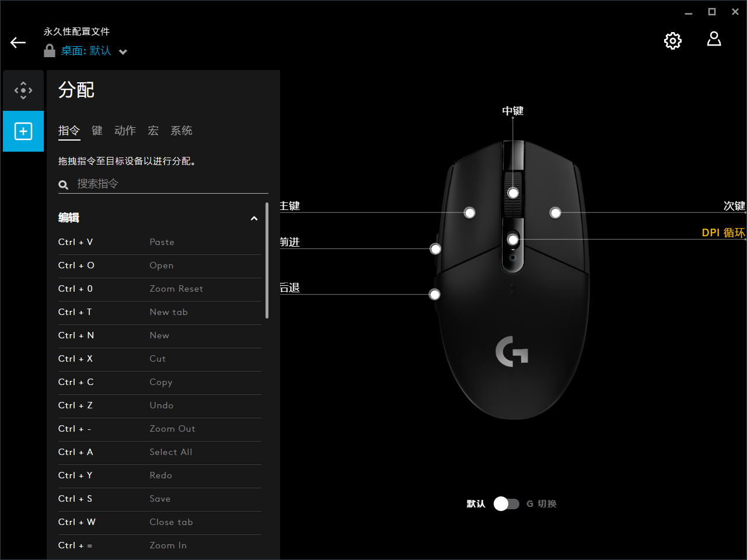Click the DPI 循环 label
This screenshot has height=560, width=747.
coord(724,233)
